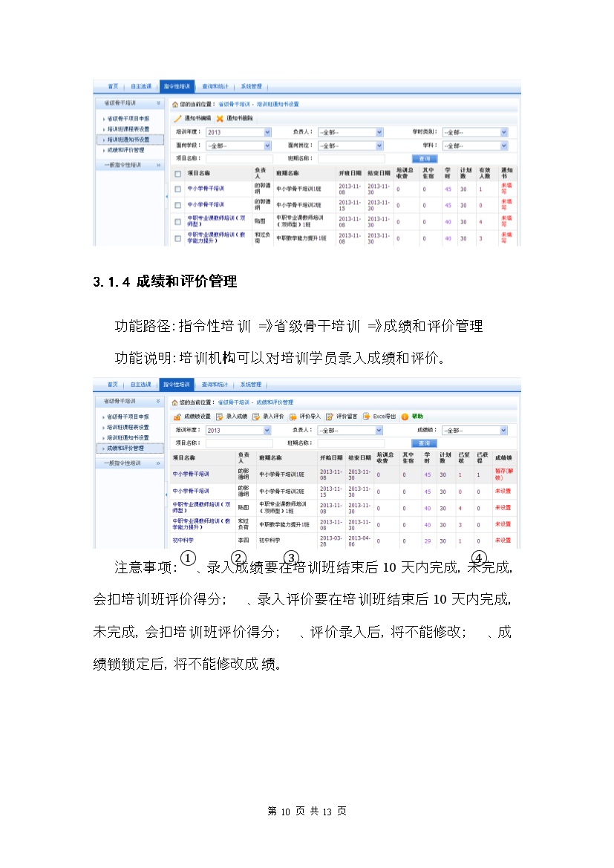Image resolution: width=614 pixels, height=868 pixels.
Task: Switch to 系统管理 tab in lower screenshot
Action: pyautogui.click(x=250, y=385)
